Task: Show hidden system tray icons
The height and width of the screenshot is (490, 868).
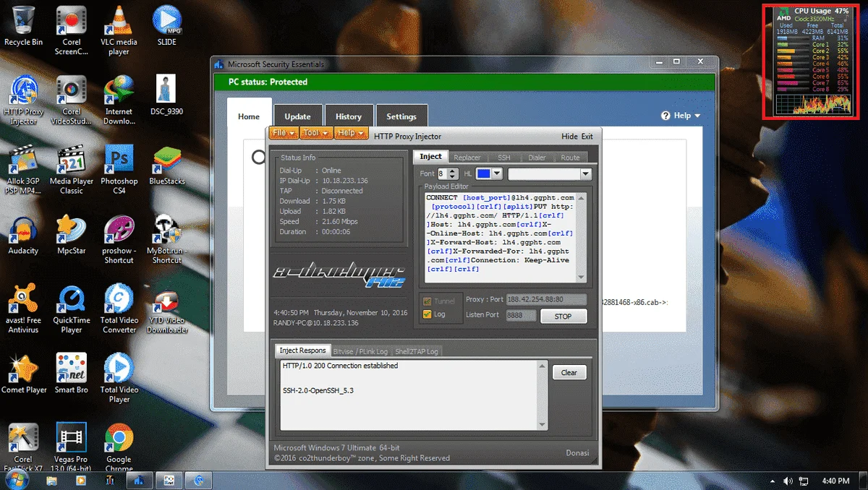Action: (x=772, y=481)
